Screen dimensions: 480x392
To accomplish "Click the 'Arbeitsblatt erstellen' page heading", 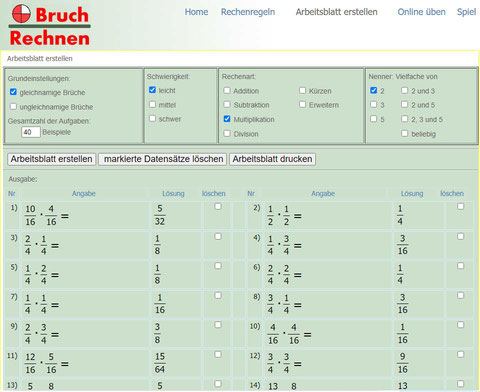I will click(40, 59).
